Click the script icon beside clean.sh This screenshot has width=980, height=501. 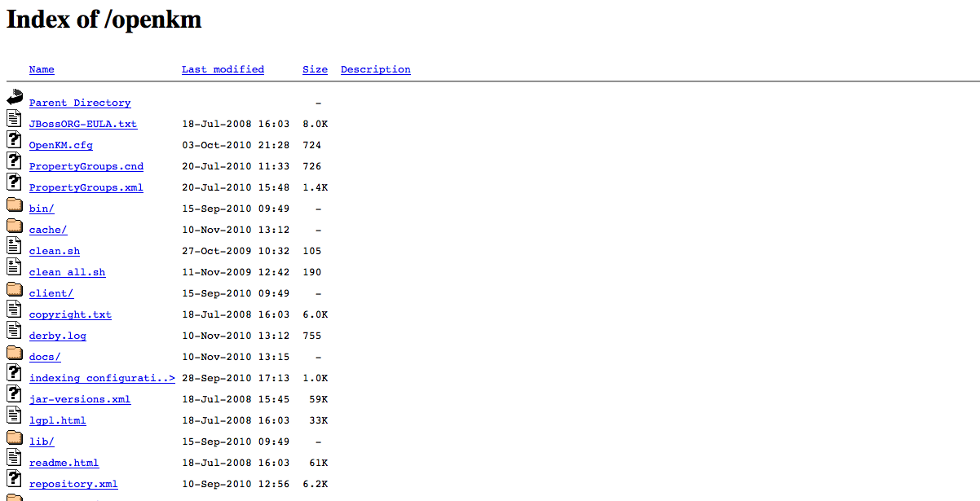(14, 245)
